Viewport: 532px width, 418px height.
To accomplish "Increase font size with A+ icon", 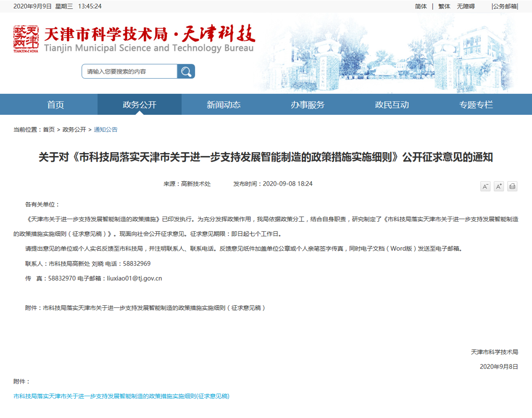I will click(498, 186).
